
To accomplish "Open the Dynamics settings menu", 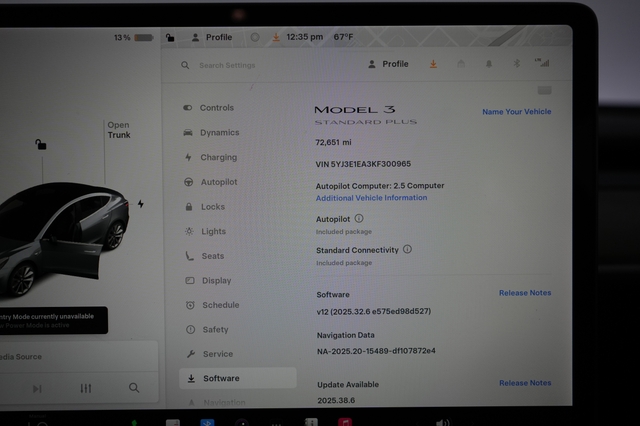I will (x=211, y=133).
